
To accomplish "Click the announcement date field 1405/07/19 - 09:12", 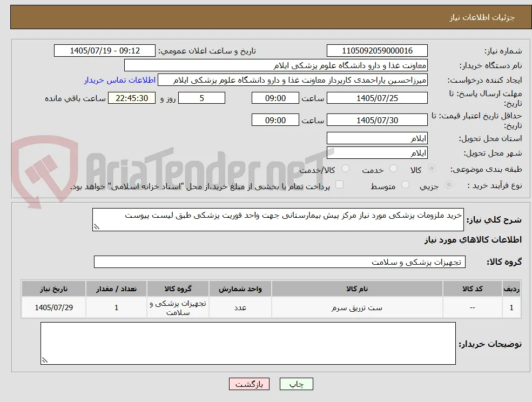I will pos(104,51).
